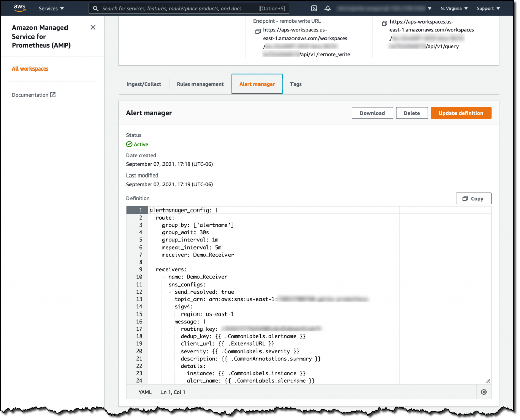Open the notifications bell
520x420 pixels.
tap(327, 8)
